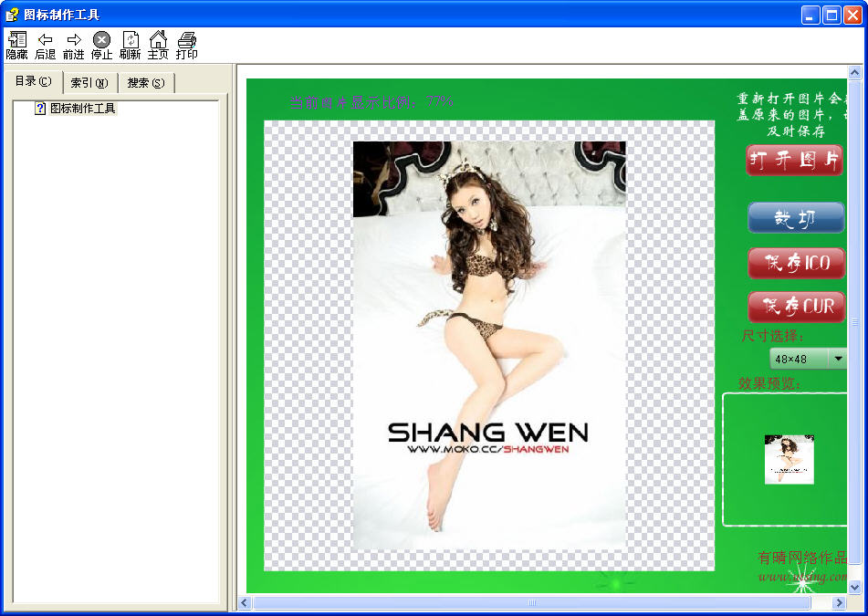Print the topic with 打印 icon
This screenshot has height=616, width=868.
(x=186, y=46)
